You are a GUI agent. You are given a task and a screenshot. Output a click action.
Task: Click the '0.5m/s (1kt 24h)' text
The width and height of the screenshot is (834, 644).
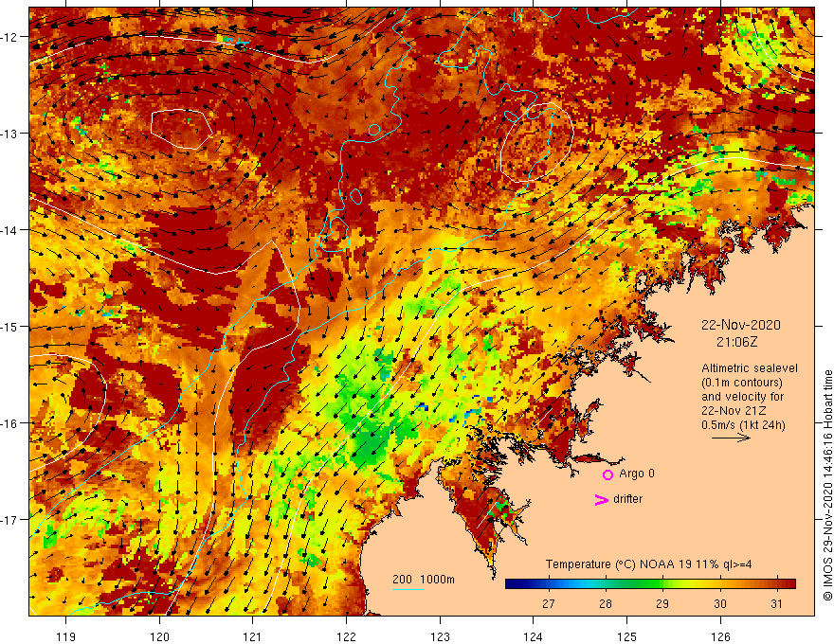(x=743, y=425)
